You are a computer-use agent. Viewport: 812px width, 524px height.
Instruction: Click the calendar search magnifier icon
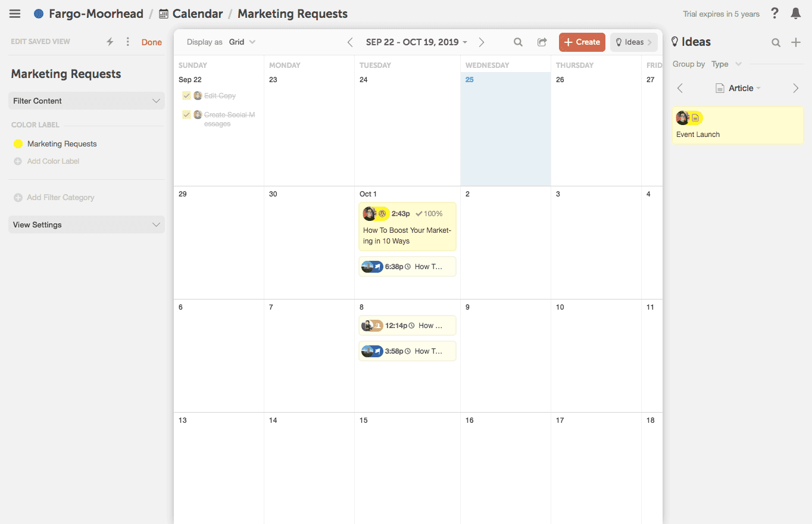[x=518, y=42]
